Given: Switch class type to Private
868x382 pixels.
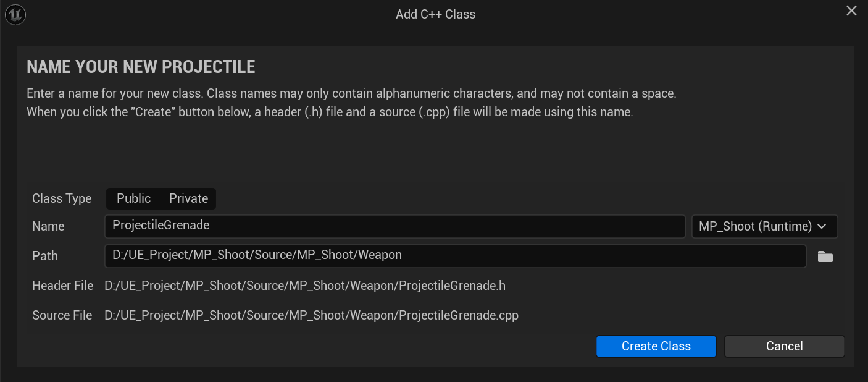Looking at the screenshot, I should tap(188, 198).
